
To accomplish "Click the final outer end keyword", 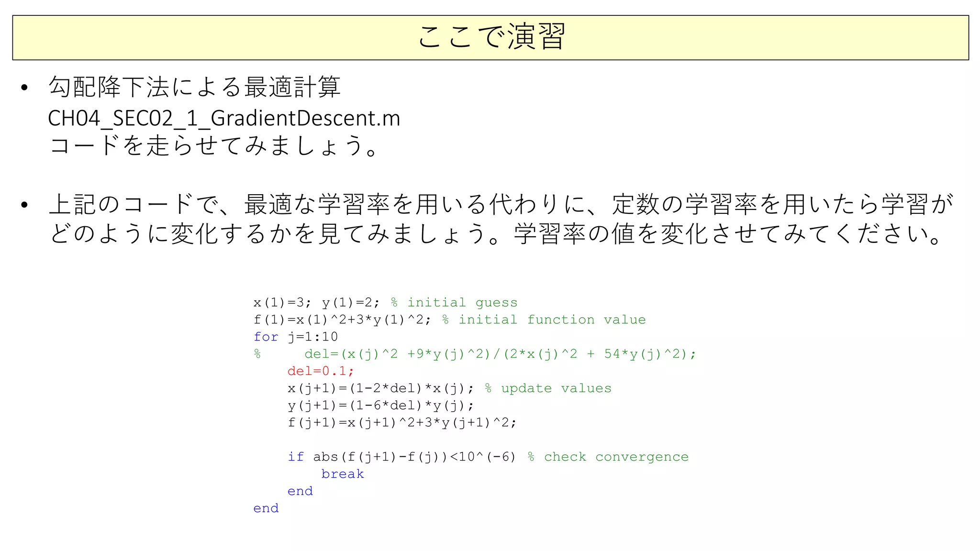I will click(x=266, y=508).
